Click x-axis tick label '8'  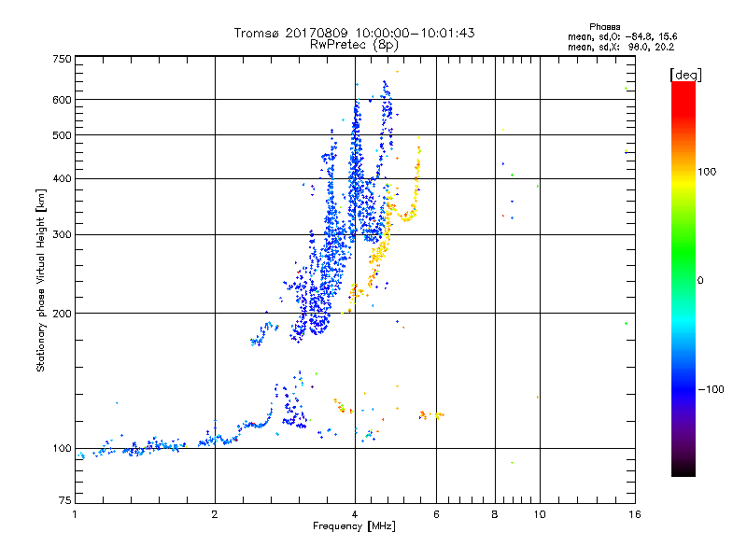pyautogui.click(x=495, y=514)
